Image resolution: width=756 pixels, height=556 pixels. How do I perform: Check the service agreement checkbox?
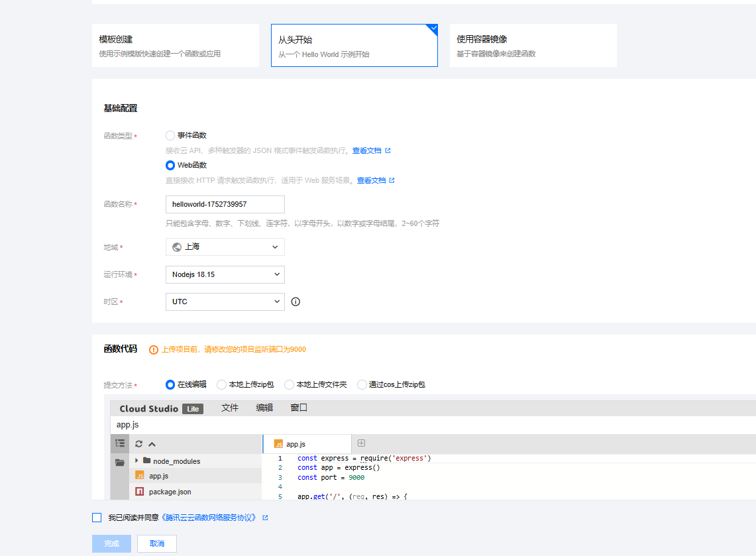click(x=96, y=518)
